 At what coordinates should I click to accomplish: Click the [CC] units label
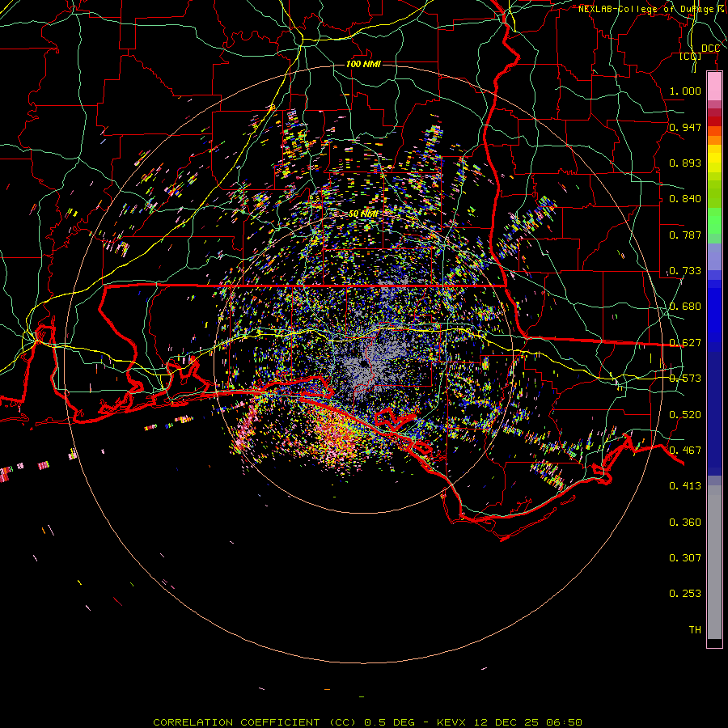tap(691, 56)
